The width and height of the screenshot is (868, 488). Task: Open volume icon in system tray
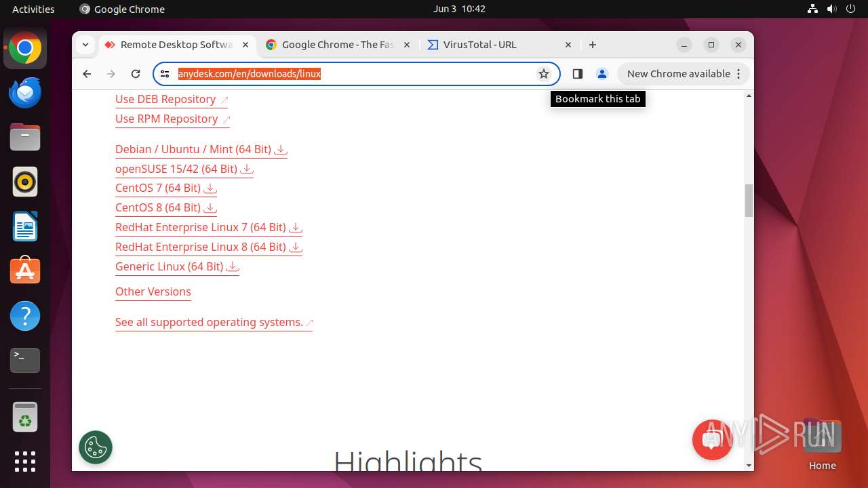832,9
